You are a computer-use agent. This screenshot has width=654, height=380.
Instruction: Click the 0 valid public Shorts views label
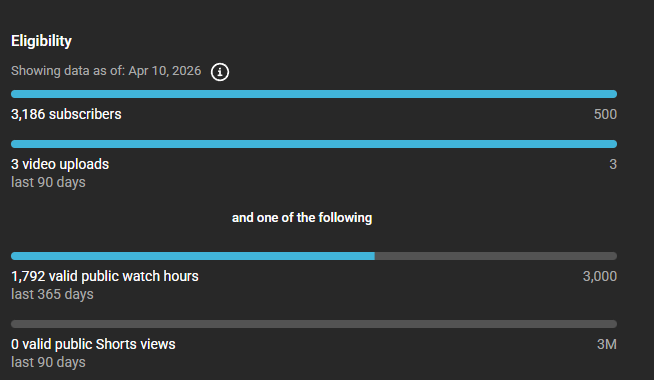(x=93, y=344)
